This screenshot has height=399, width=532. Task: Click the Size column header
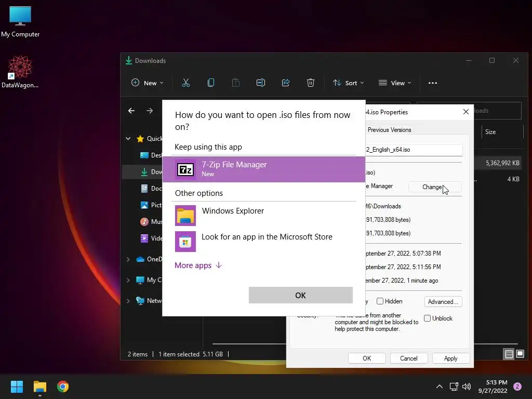coord(502,131)
